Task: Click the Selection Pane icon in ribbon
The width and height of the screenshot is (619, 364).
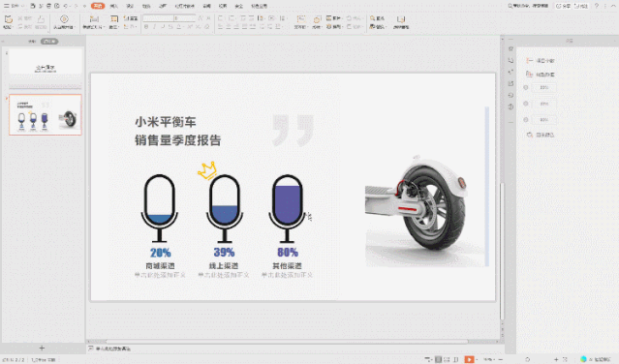Action: (401, 19)
